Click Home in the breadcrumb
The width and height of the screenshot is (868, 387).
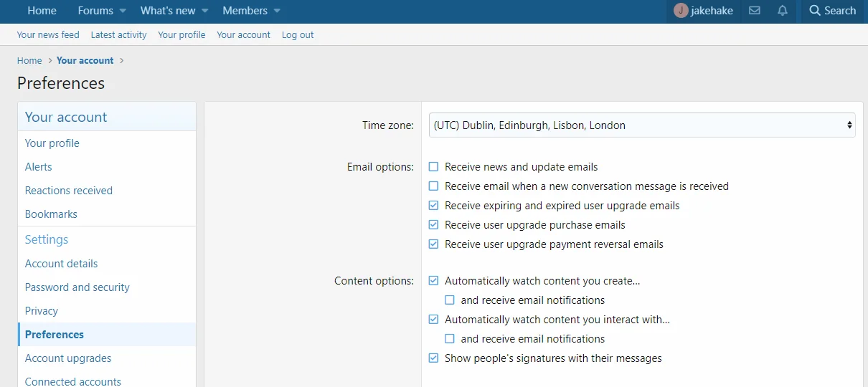point(29,60)
